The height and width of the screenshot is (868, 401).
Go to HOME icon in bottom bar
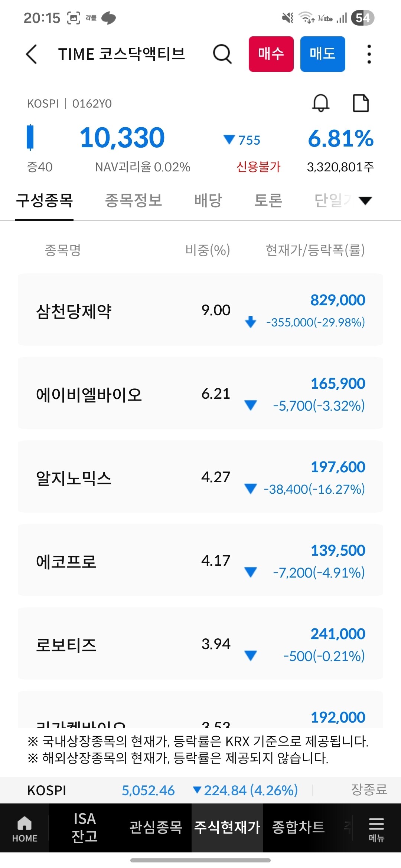pyautogui.click(x=25, y=828)
